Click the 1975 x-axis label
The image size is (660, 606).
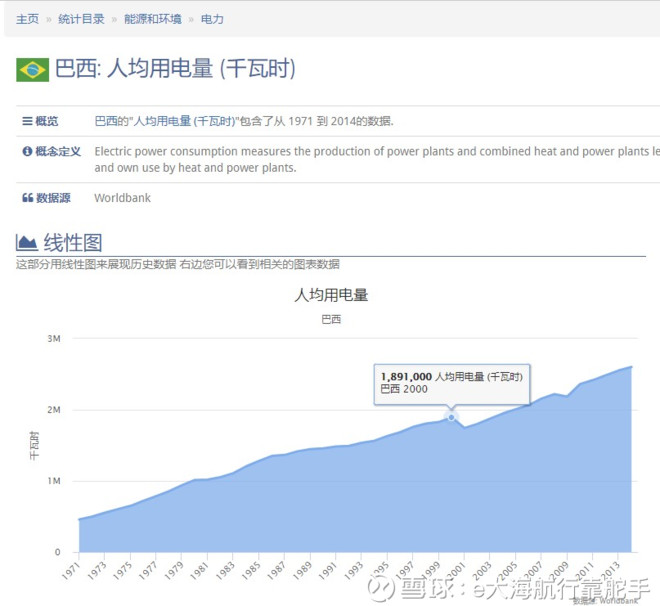coord(122,571)
